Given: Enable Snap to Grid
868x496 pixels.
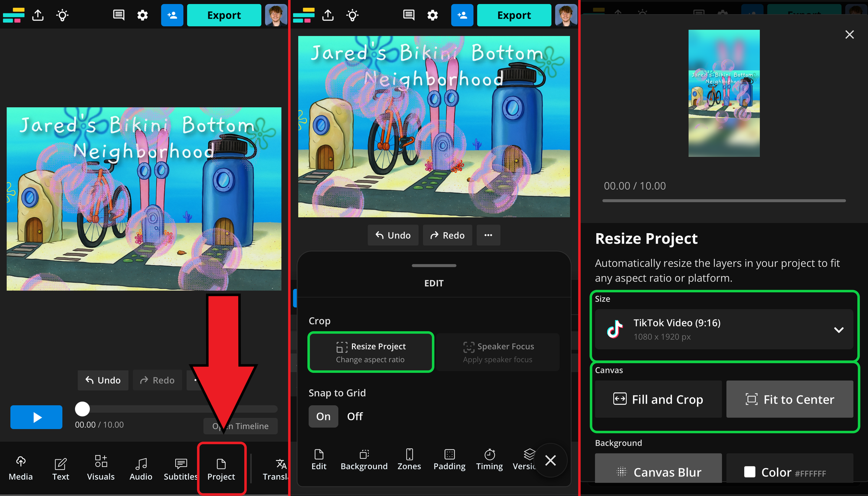Looking at the screenshot, I should [323, 416].
